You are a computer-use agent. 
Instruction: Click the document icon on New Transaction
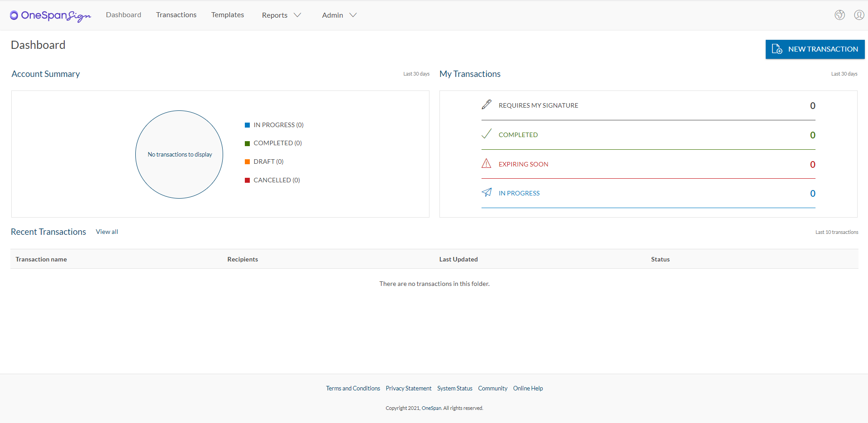click(x=777, y=49)
